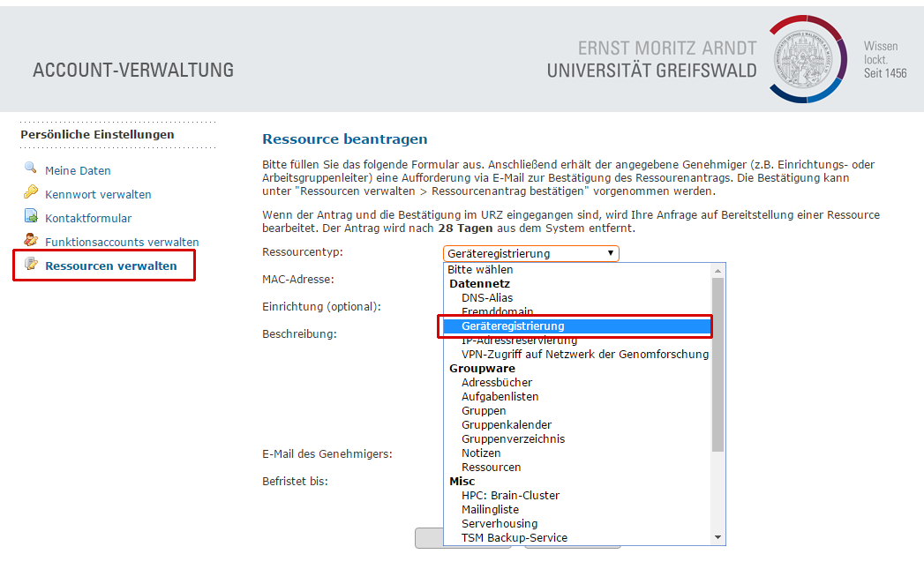Click the University of Greifswald seal logo
Viewport: 924px width, 569px height.
pos(811,58)
